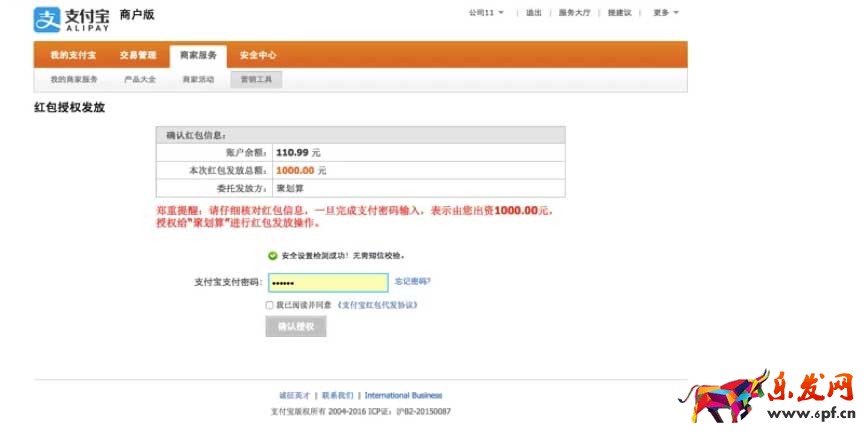Go to the 安全中心 tab
866x434 pixels.
[x=258, y=55]
